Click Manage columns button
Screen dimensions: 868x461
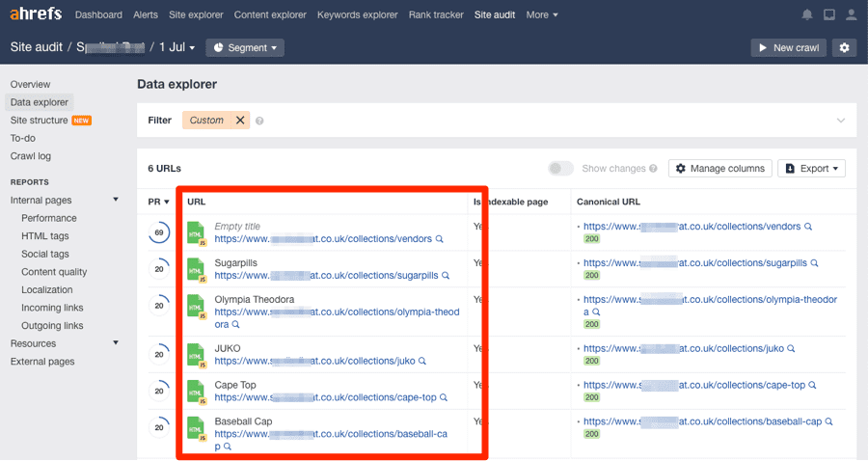(720, 168)
